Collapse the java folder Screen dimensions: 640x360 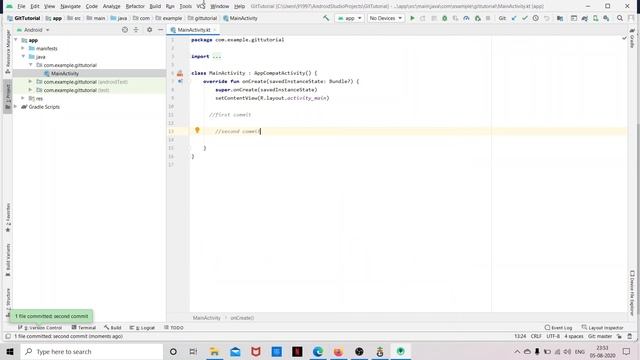pyautogui.click(x=23, y=56)
